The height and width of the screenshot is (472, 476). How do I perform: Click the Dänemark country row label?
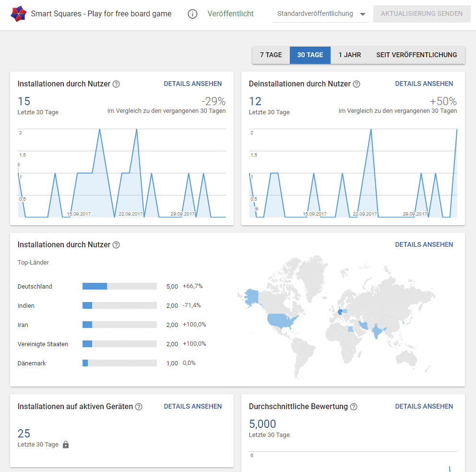[32, 363]
